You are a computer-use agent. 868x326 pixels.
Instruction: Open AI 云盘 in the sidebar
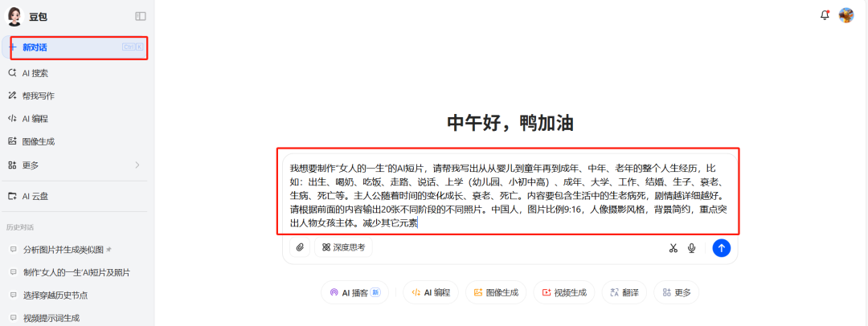[35, 196]
